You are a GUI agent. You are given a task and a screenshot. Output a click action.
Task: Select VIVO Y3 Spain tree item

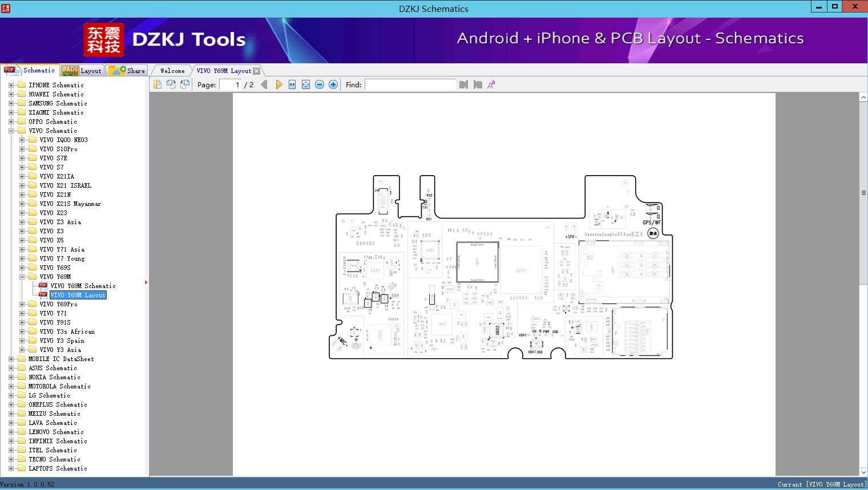pyautogui.click(x=62, y=341)
